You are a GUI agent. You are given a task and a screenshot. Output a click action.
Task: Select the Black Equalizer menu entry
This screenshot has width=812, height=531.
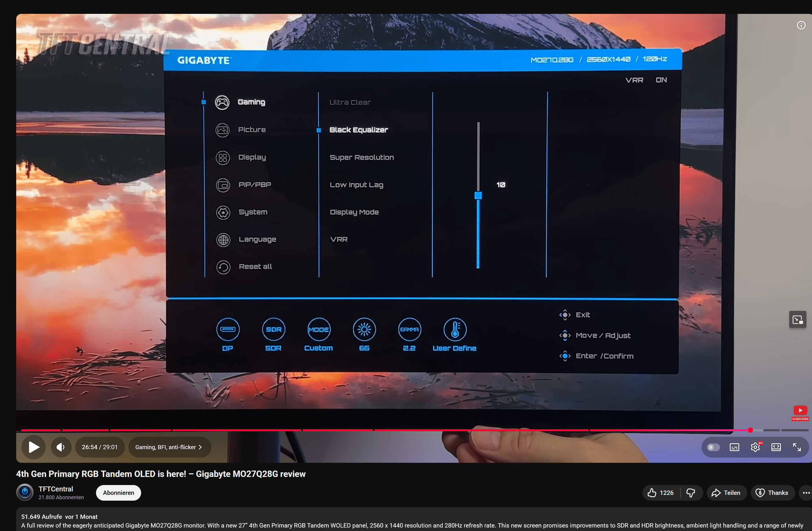[359, 129]
